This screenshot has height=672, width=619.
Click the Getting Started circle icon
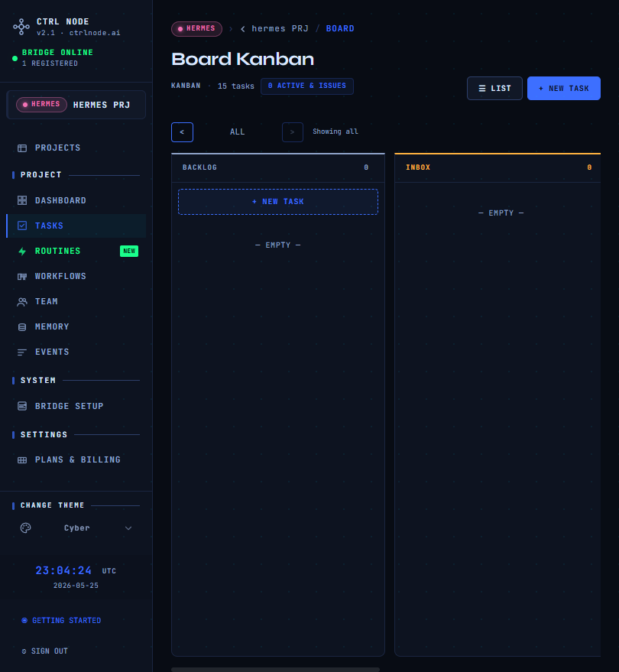click(x=24, y=621)
